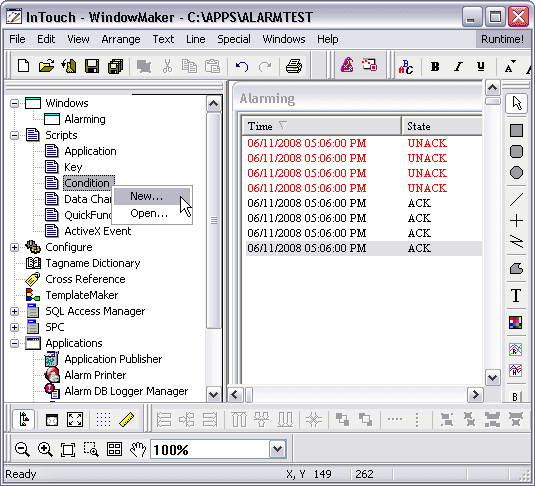
Task: Select the Ellipse drawing tool
Action: [x=516, y=173]
